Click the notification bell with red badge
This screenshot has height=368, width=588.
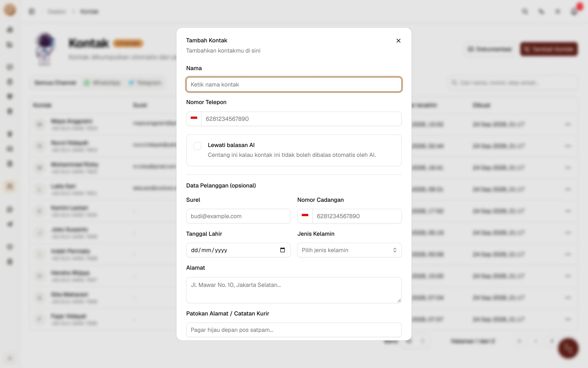[x=574, y=11]
